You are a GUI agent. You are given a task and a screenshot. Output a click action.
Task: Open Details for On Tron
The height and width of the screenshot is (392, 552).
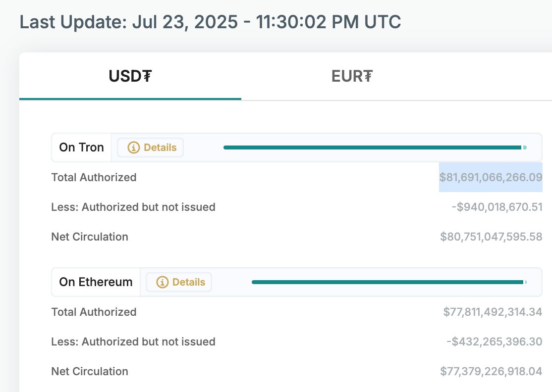[151, 147]
